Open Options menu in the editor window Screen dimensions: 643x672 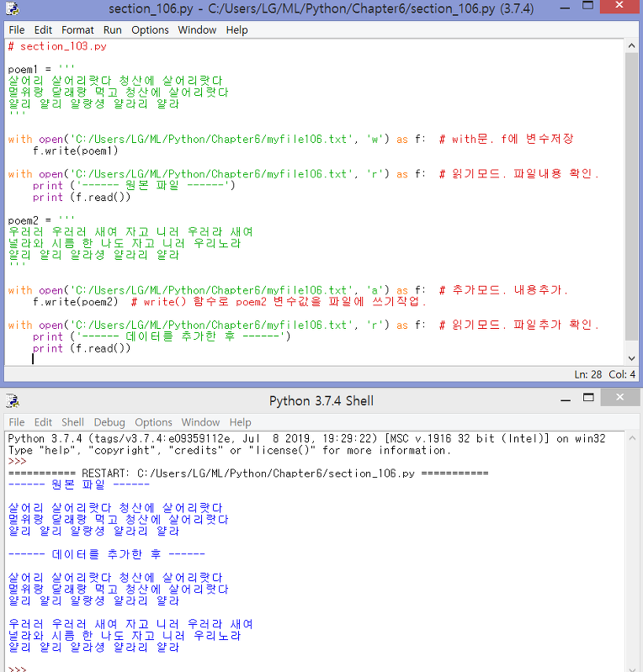[x=150, y=30]
